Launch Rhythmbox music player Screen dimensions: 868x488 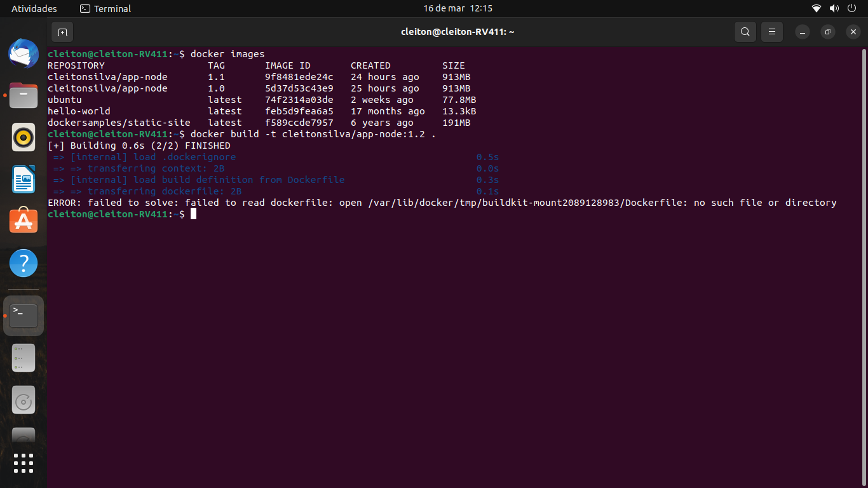[24, 137]
